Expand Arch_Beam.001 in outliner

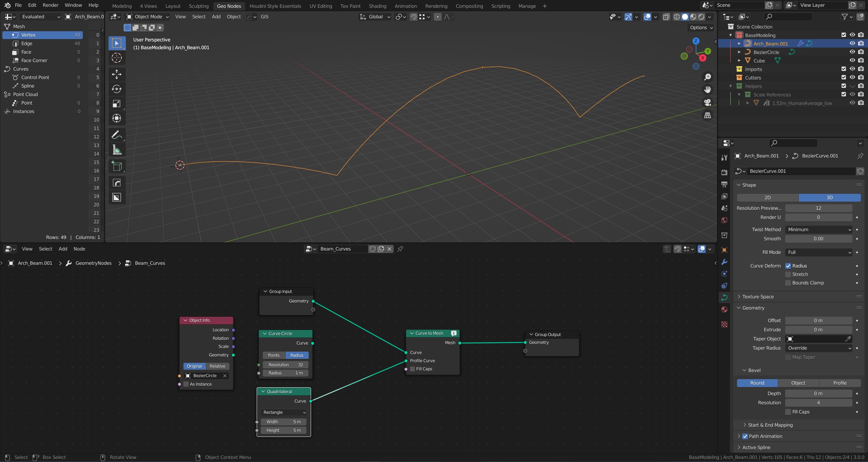coord(739,43)
